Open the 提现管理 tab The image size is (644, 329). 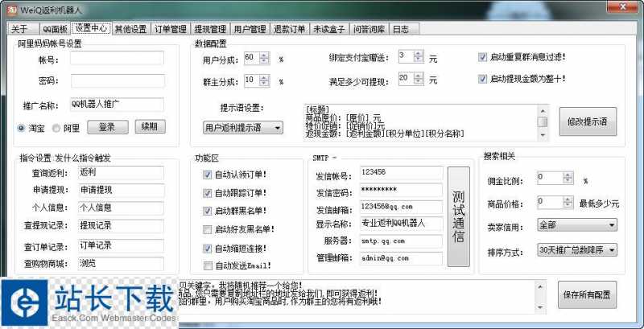[x=210, y=29]
